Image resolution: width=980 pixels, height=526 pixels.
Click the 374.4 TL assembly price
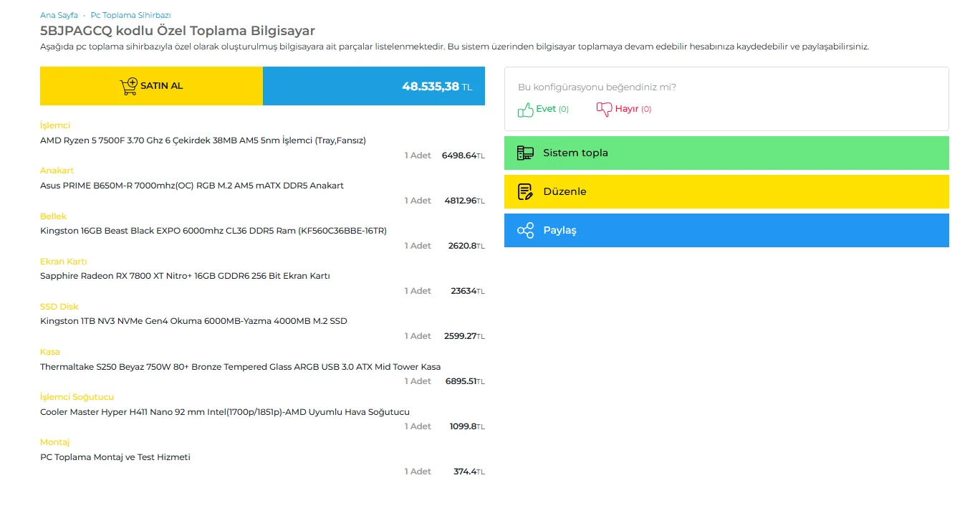469,472
